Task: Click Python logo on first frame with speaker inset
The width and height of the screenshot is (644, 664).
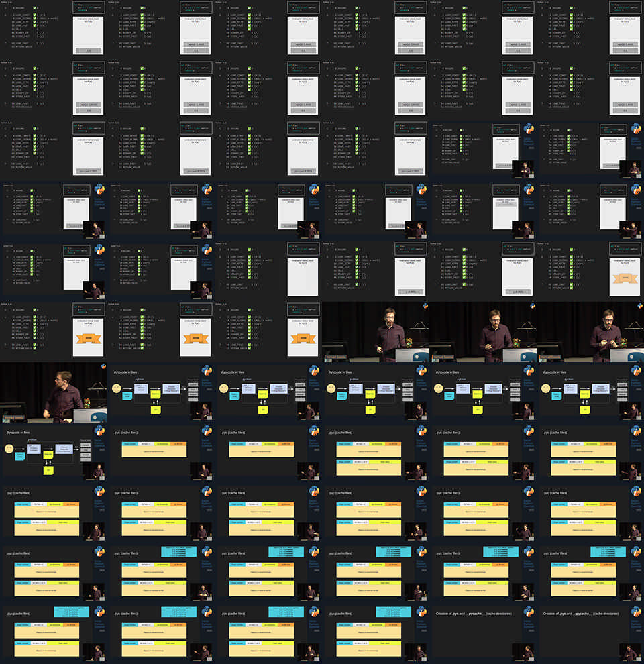Action: coord(528,129)
